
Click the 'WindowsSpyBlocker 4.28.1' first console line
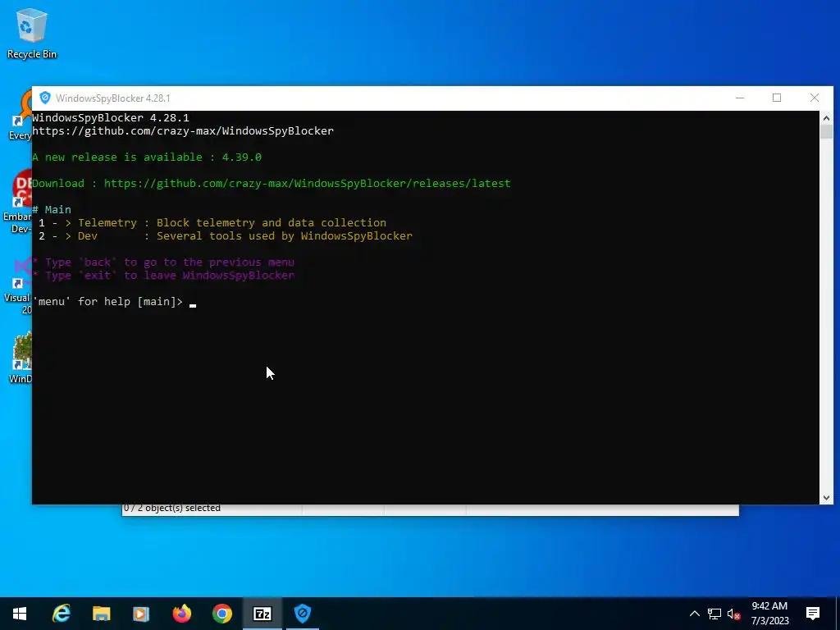point(111,118)
